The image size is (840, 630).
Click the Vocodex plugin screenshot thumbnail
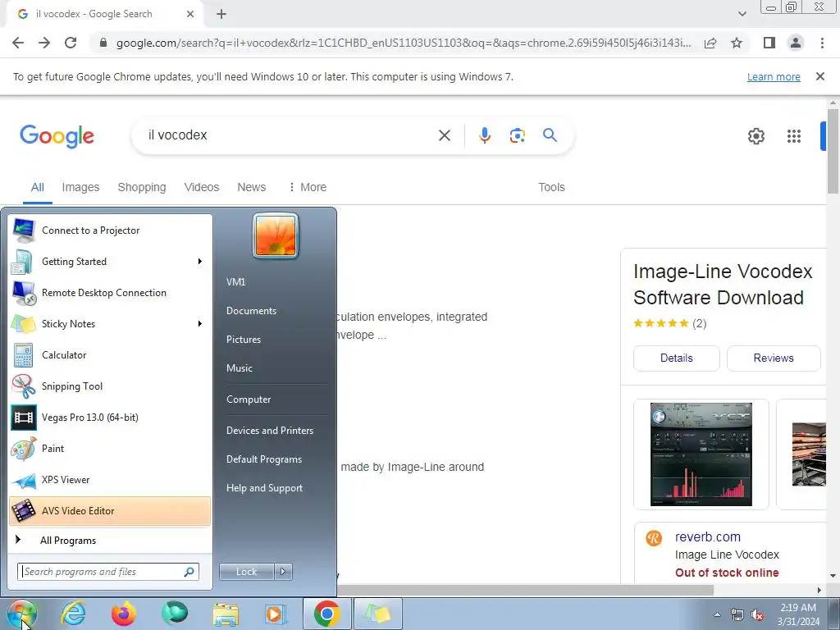(x=701, y=454)
